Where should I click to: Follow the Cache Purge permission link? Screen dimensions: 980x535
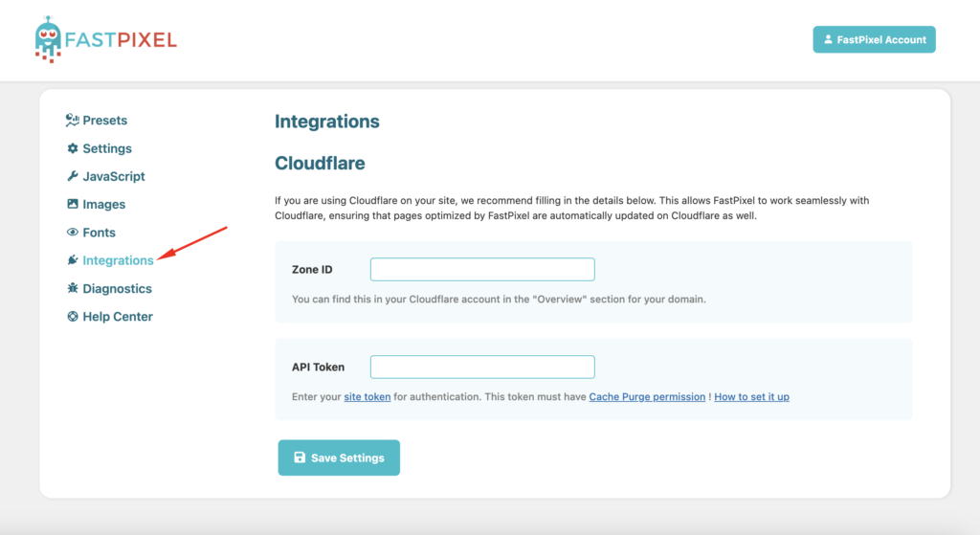tap(647, 397)
